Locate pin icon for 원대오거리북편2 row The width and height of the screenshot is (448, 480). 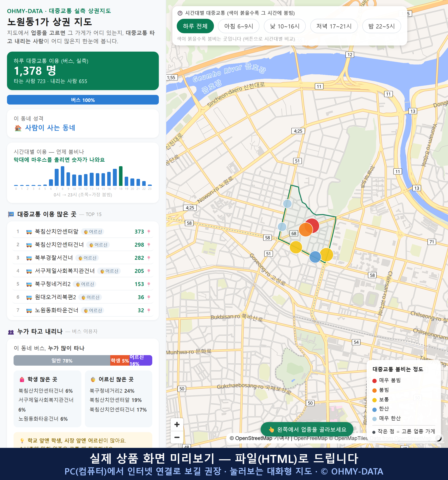click(149, 297)
